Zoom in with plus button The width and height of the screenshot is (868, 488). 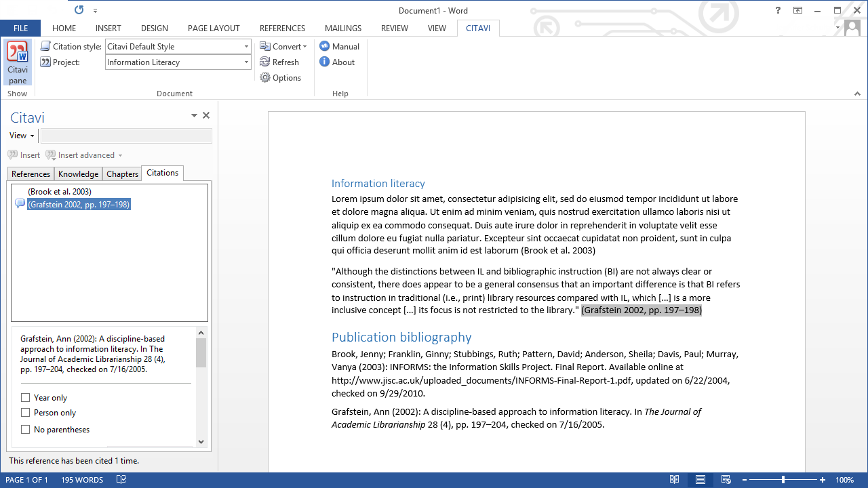[823, 480]
